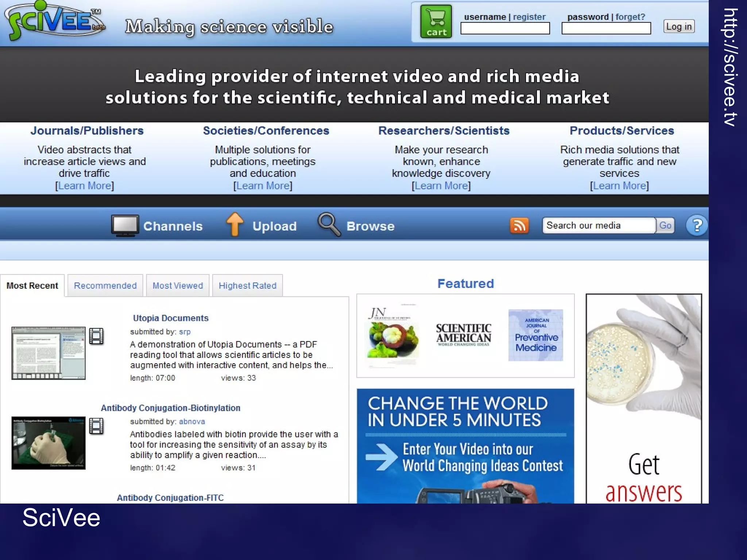747x560 pixels.
Task: Click the orange Upload arrow icon
Action: click(x=235, y=225)
